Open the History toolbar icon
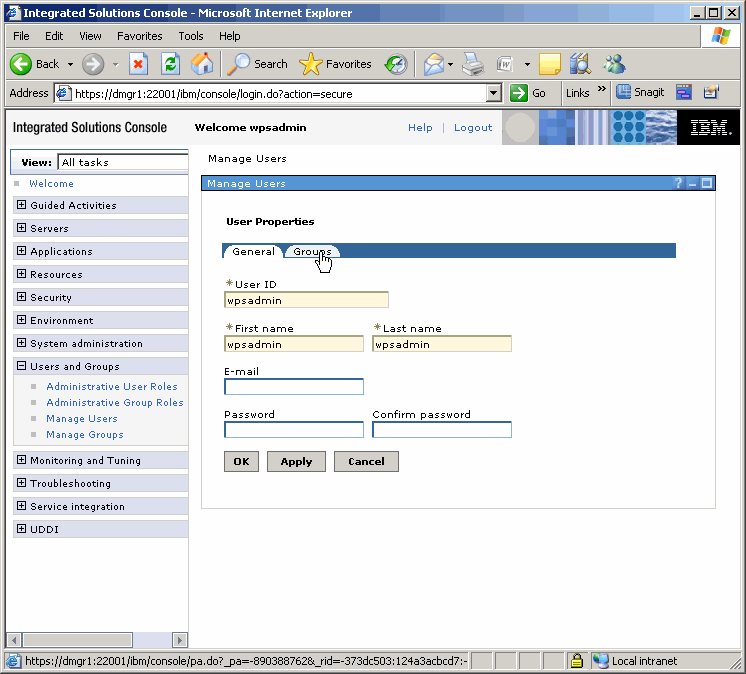746x674 pixels. [x=396, y=64]
